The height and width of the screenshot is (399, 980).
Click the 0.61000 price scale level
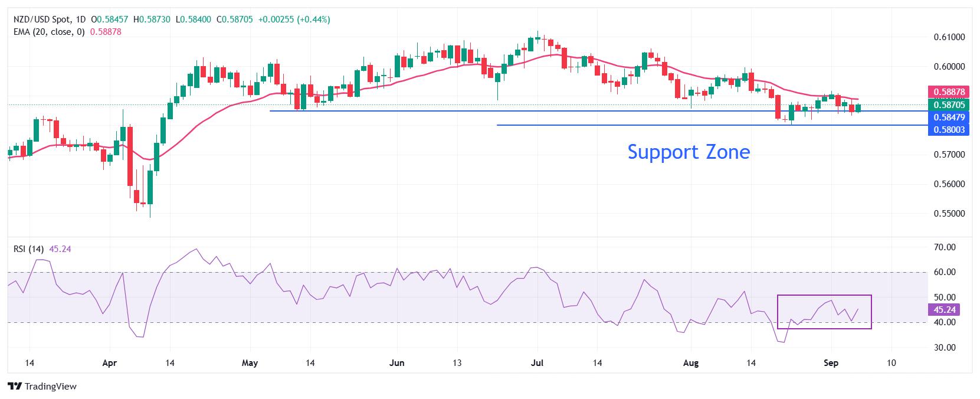tap(949, 37)
